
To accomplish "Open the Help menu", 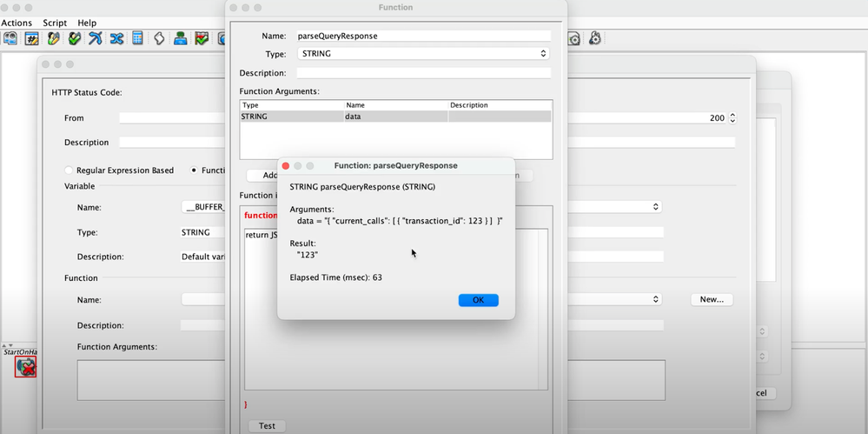I will coord(87,23).
